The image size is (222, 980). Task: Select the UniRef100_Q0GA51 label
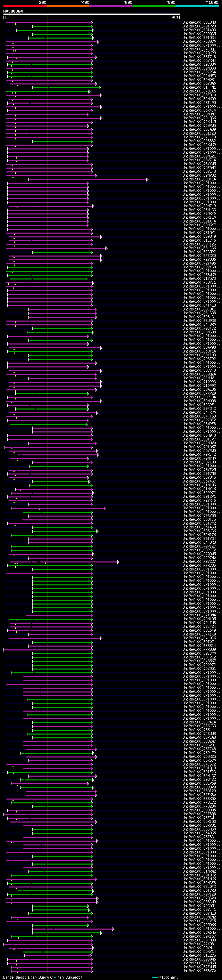[x=199, y=906]
